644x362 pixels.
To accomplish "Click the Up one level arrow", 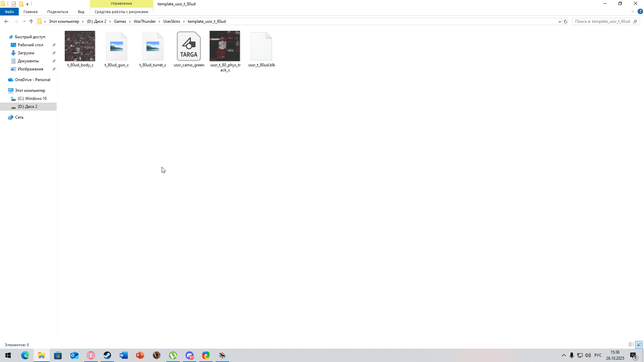I will [x=31, y=21].
